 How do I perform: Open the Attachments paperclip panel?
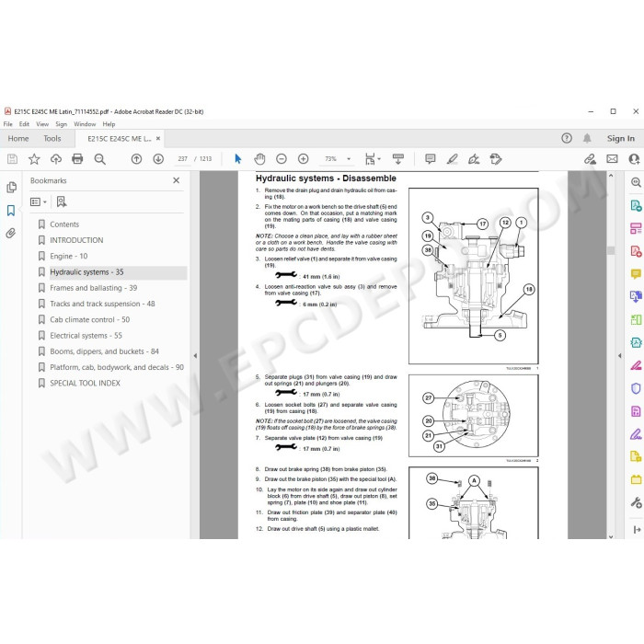point(11,234)
